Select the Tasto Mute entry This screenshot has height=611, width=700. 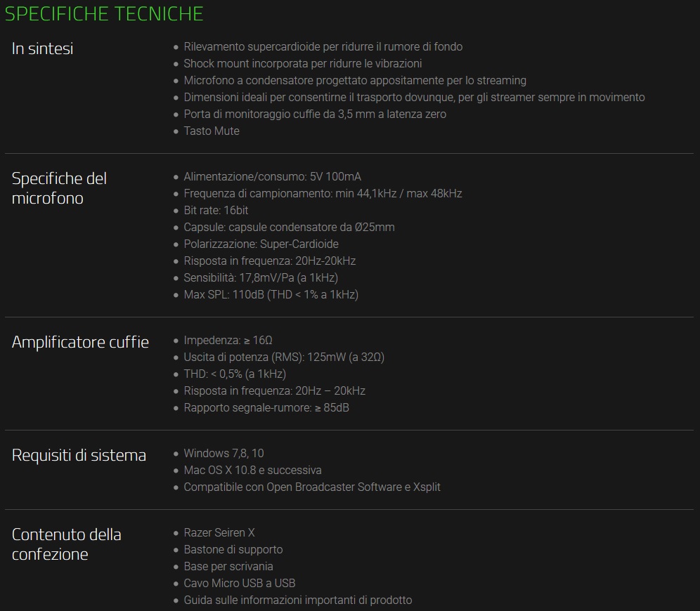212,131
